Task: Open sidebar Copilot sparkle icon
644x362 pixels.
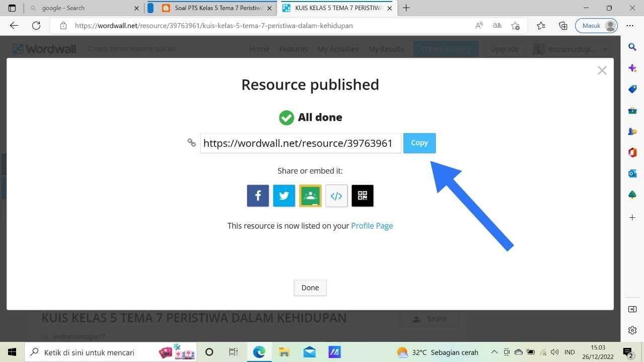Action: tap(632, 68)
